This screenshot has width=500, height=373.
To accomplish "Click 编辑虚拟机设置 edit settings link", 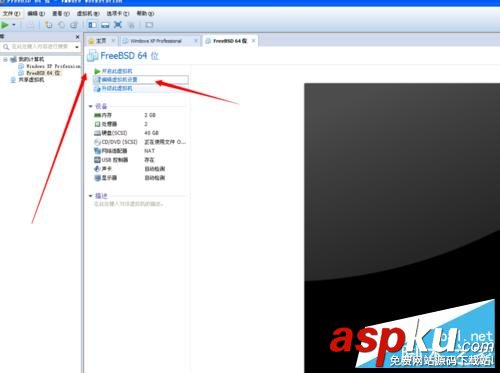I will [x=120, y=80].
